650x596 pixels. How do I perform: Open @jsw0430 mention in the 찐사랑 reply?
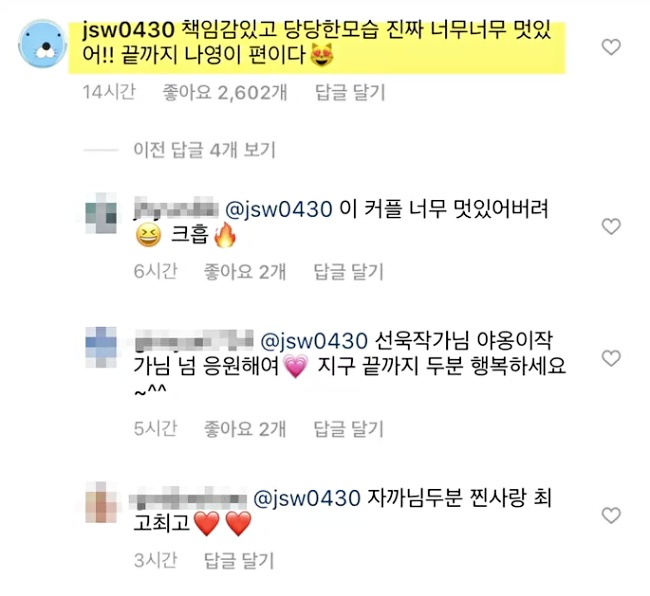click(306, 498)
